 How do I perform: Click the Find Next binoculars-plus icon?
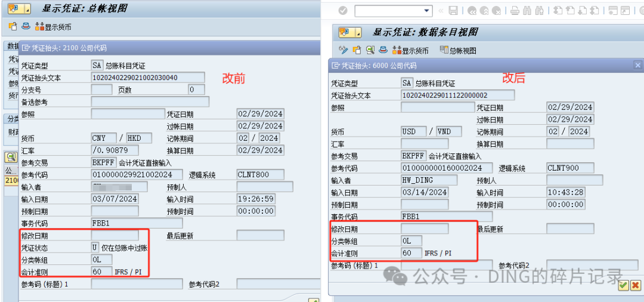(540, 11)
